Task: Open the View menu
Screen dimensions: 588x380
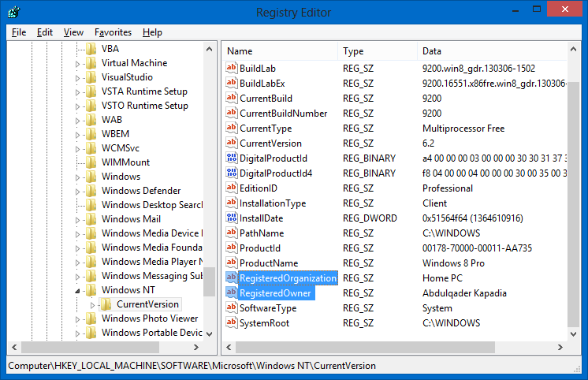Action: [x=73, y=32]
